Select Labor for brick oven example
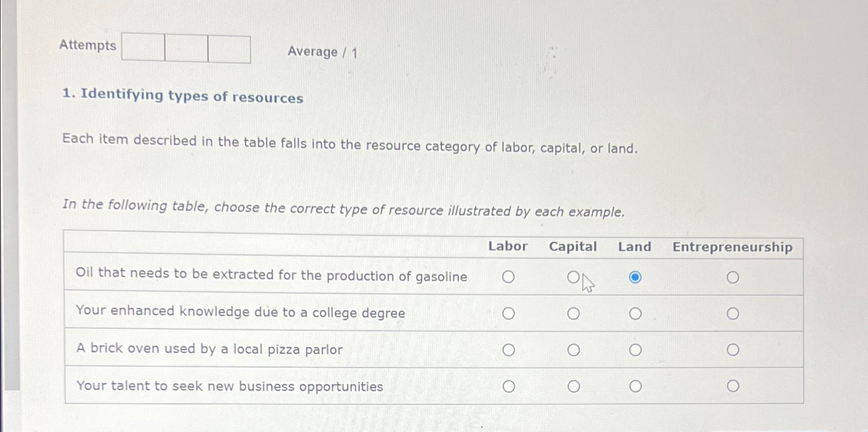 [x=509, y=349]
